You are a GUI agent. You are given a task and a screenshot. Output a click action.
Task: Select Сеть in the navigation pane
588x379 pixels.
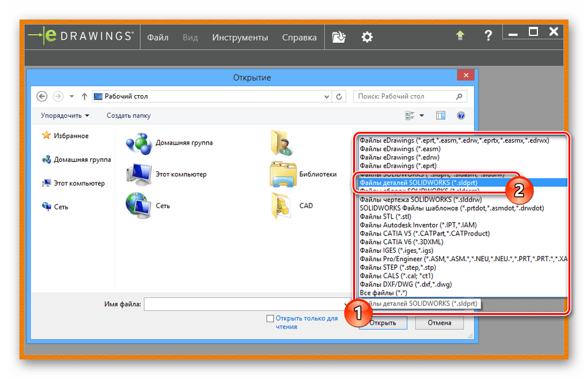pos(55,207)
